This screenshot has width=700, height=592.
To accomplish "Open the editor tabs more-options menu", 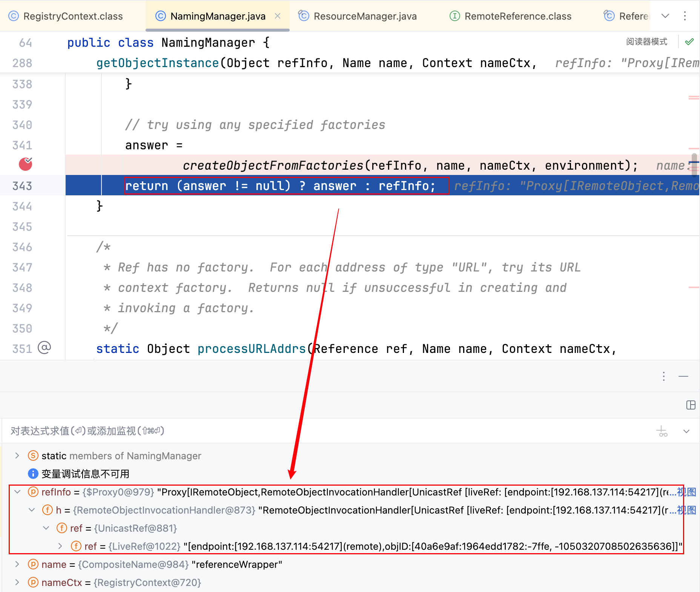I will click(x=685, y=16).
